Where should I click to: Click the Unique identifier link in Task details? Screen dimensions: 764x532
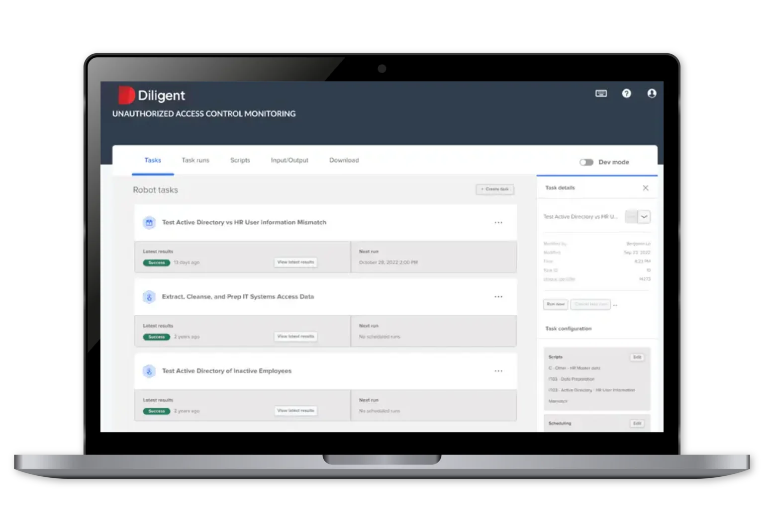coord(559,279)
